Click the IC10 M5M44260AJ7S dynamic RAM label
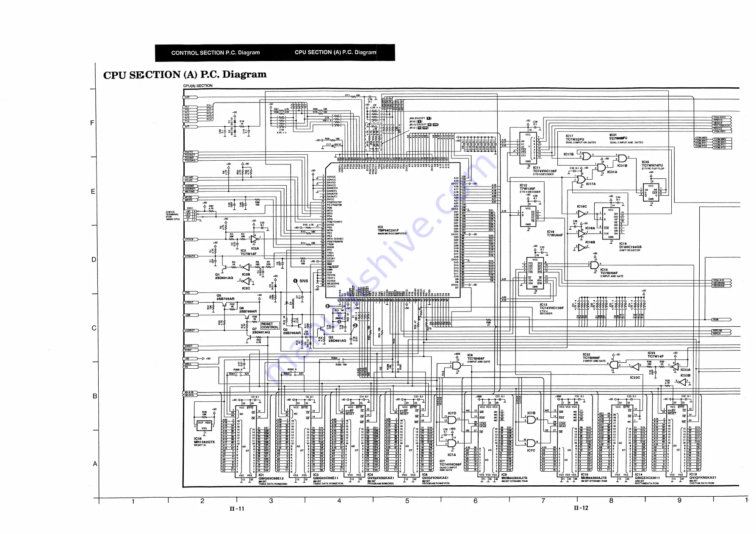This screenshot has height=534, width=756. pyautogui.click(x=594, y=478)
